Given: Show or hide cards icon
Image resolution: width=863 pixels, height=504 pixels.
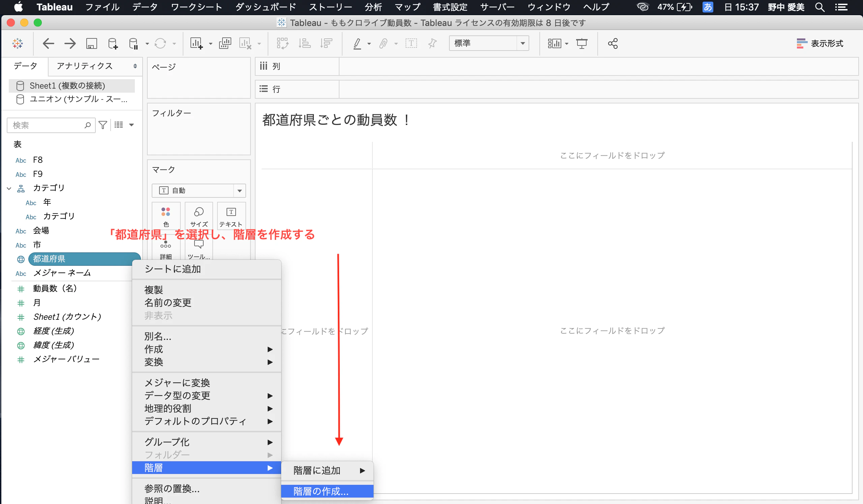Looking at the screenshot, I should [554, 43].
